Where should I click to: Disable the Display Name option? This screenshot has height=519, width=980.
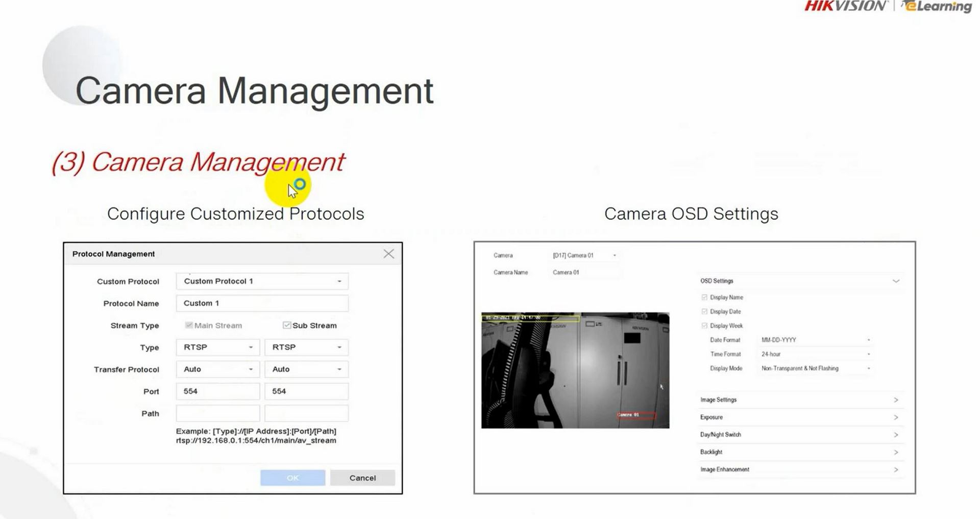704,297
